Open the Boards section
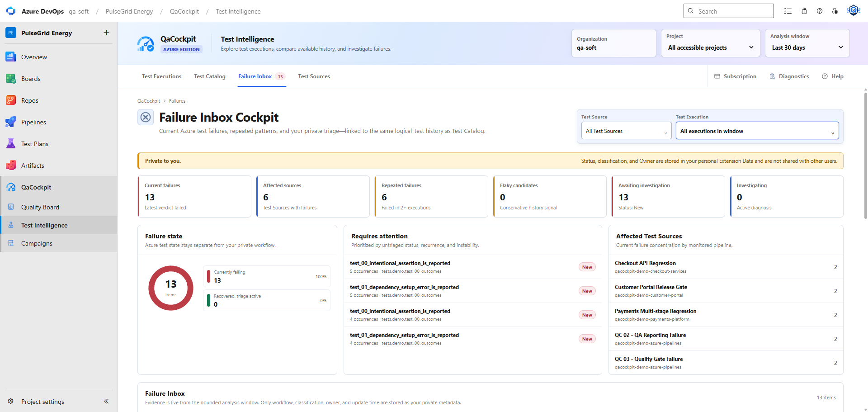This screenshot has height=412, width=868. click(59, 79)
